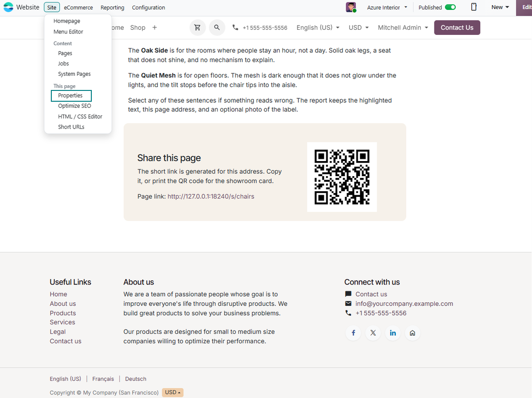
Task: Click the Edit button
Action: pos(524,8)
